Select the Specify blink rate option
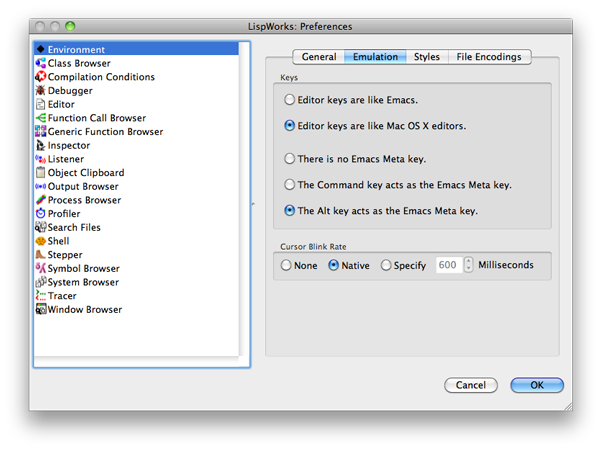 coord(386,266)
